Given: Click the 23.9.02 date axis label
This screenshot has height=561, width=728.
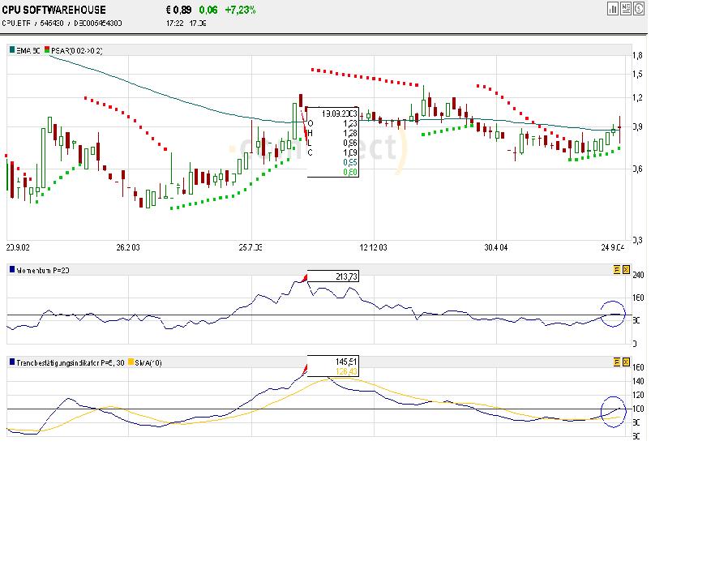Looking at the screenshot, I should (18, 247).
